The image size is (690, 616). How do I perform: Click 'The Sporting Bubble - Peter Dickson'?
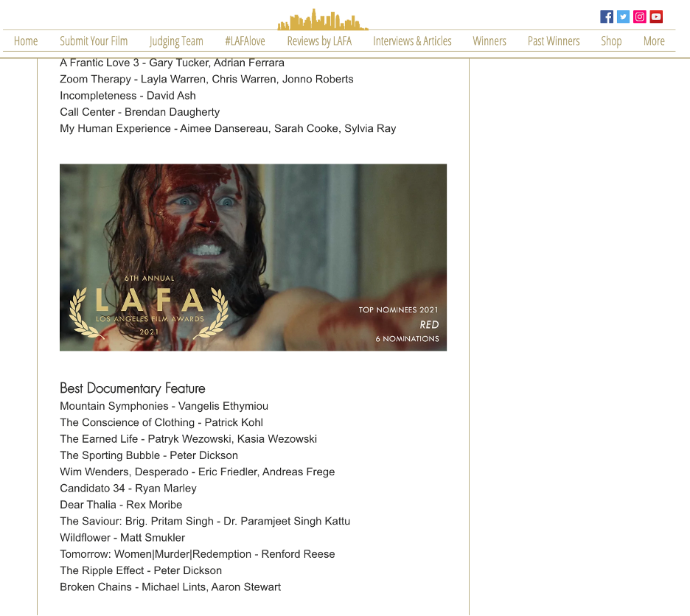[149, 455]
